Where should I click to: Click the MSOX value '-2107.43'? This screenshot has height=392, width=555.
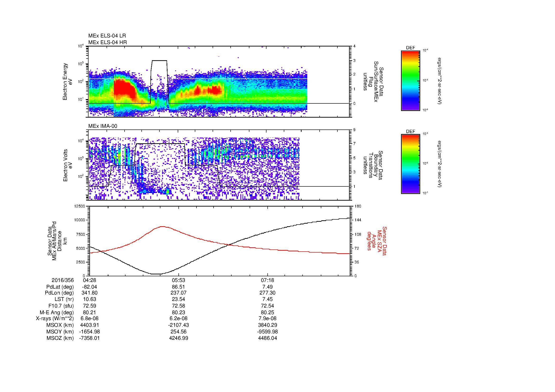(178, 326)
